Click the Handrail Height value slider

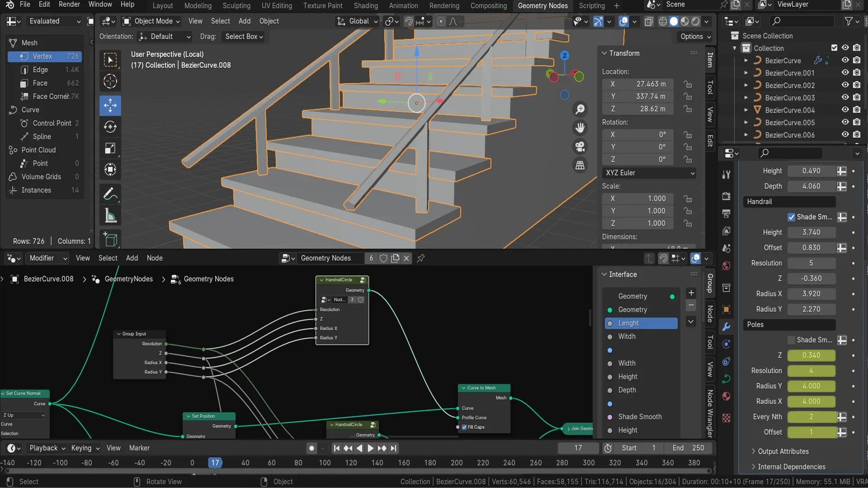click(x=811, y=232)
